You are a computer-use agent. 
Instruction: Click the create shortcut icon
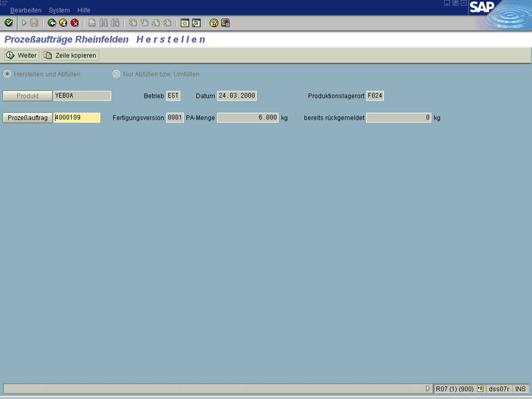196,23
